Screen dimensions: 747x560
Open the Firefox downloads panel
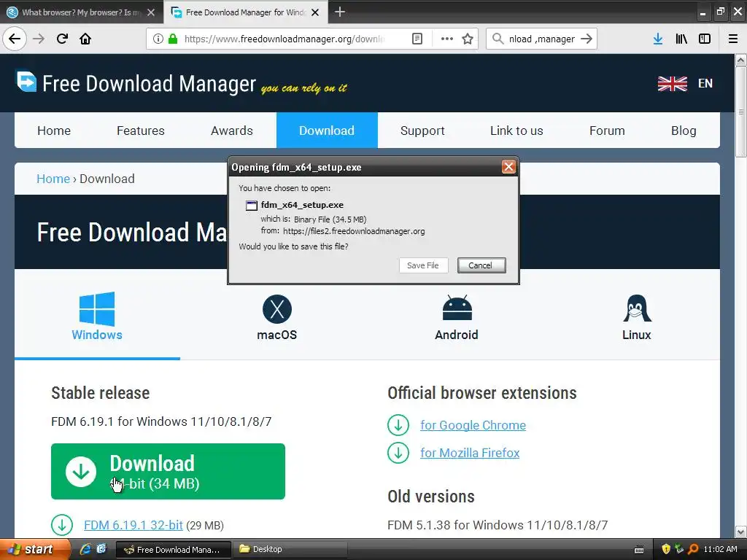tap(658, 39)
